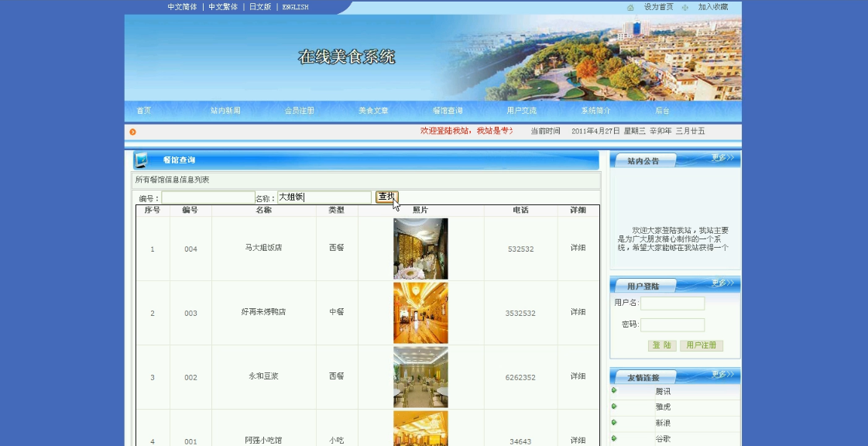Viewport: 868px width, 446px height.
Task: Click the orange arrow icon on the ticker bar
Action: point(133,132)
